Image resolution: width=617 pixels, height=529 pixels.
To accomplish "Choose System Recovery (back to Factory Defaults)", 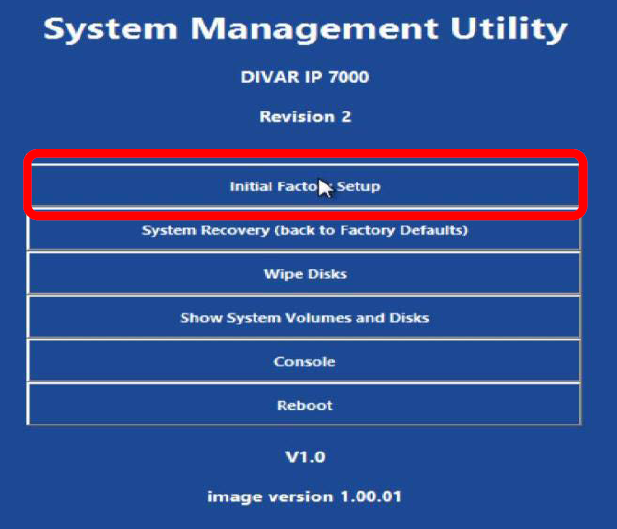I will click(305, 230).
